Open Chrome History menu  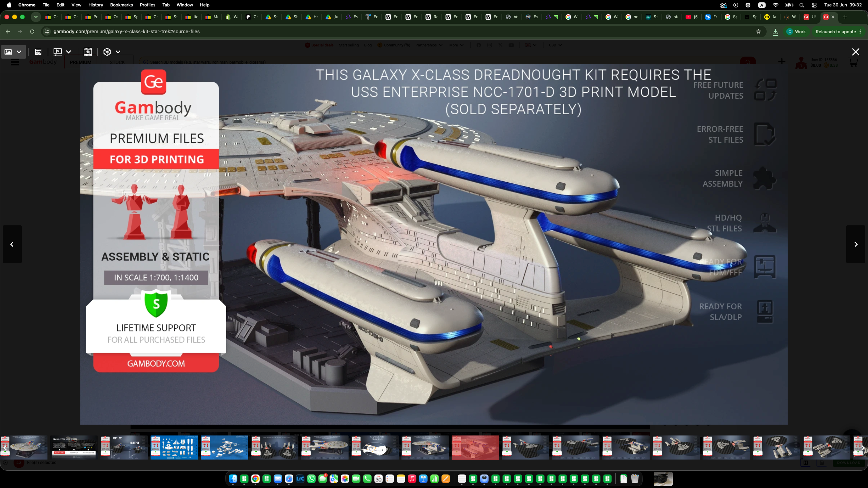[x=96, y=5]
